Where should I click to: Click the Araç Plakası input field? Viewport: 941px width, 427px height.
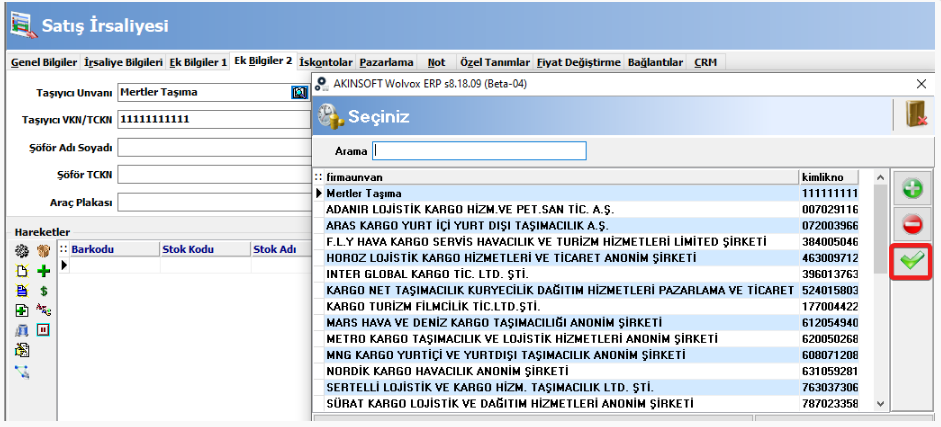click(x=214, y=202)
